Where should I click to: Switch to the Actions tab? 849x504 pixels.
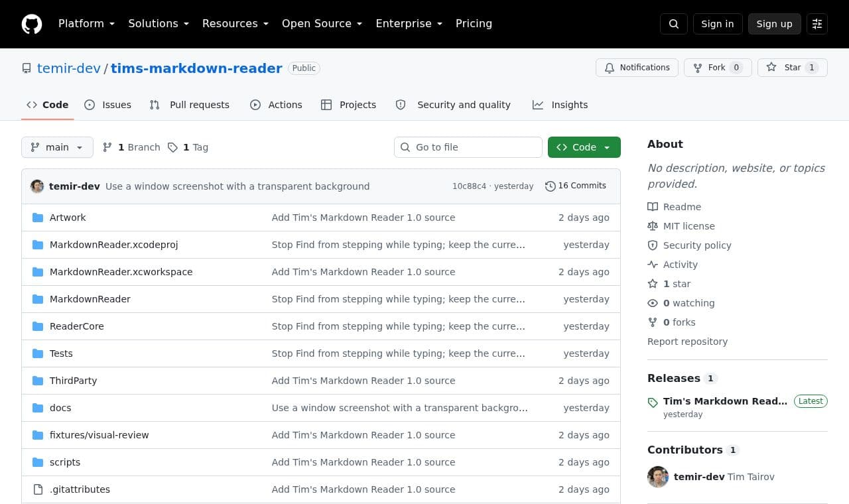point(276,105)
